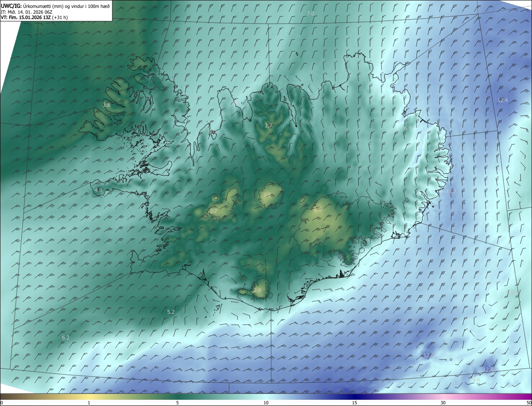Click the valid time line "VT: Fim. 15.01.2026 13Z"
This screenshot has width=532, height=406.
point(26,17)
